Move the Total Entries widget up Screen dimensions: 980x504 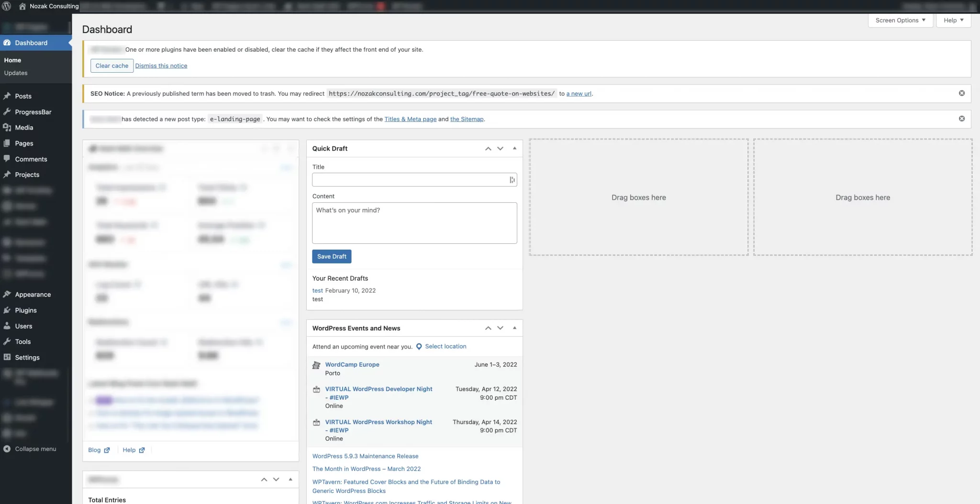click(x=264, y=480)
